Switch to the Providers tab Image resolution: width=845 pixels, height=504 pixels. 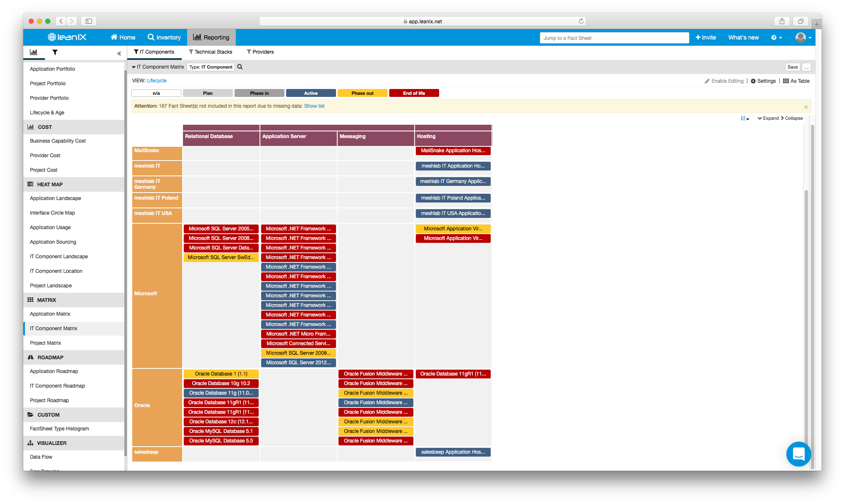click(x=260, y=52)
